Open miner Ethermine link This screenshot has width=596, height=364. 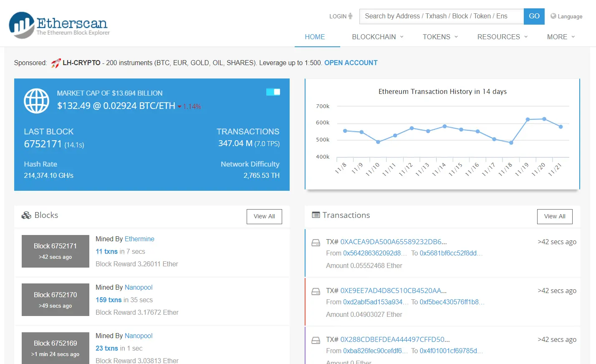point(139,239)
